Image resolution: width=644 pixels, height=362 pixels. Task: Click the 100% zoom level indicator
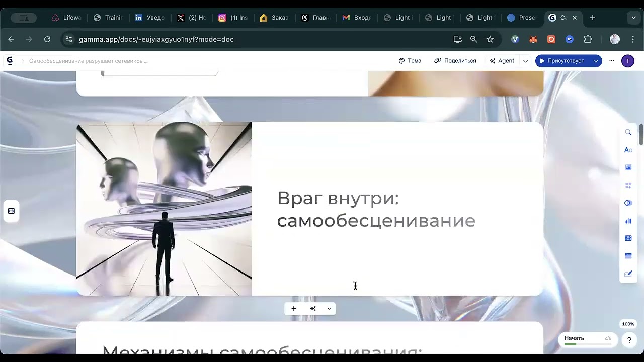[628, 324]
